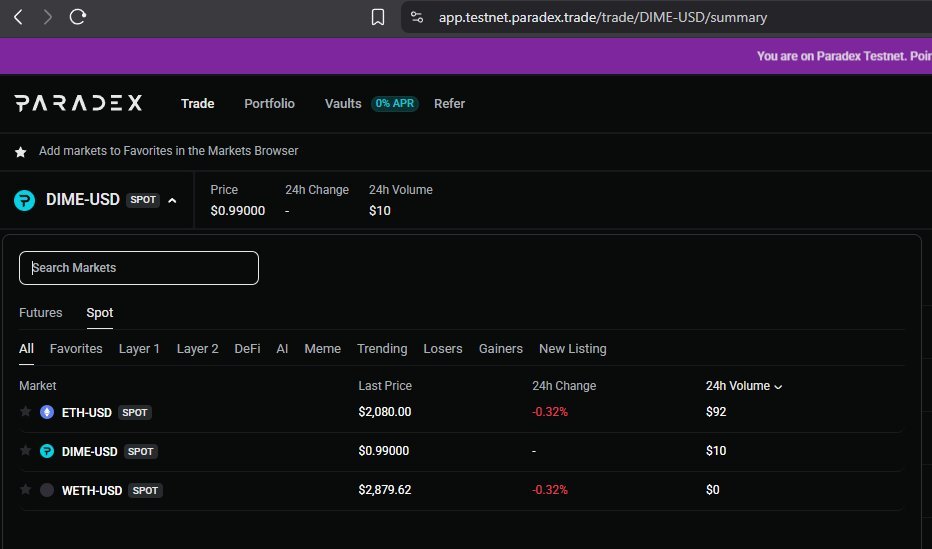Click the header 24h Volume $10 value
Image resolution: width=932 pixels, height=549 pixels.
pyautogui.click(x=379, y=211)
